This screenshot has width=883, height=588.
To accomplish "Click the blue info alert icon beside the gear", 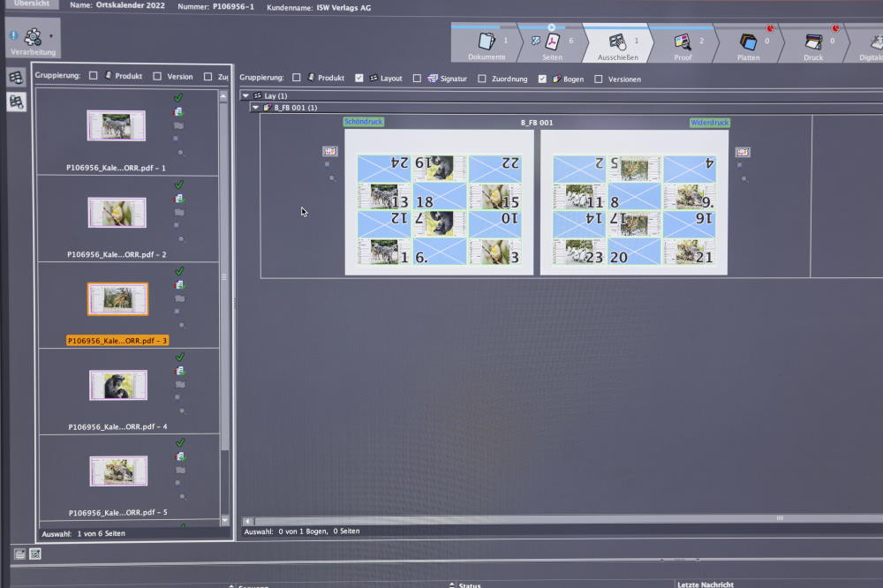I will click(x=13, y=36).
